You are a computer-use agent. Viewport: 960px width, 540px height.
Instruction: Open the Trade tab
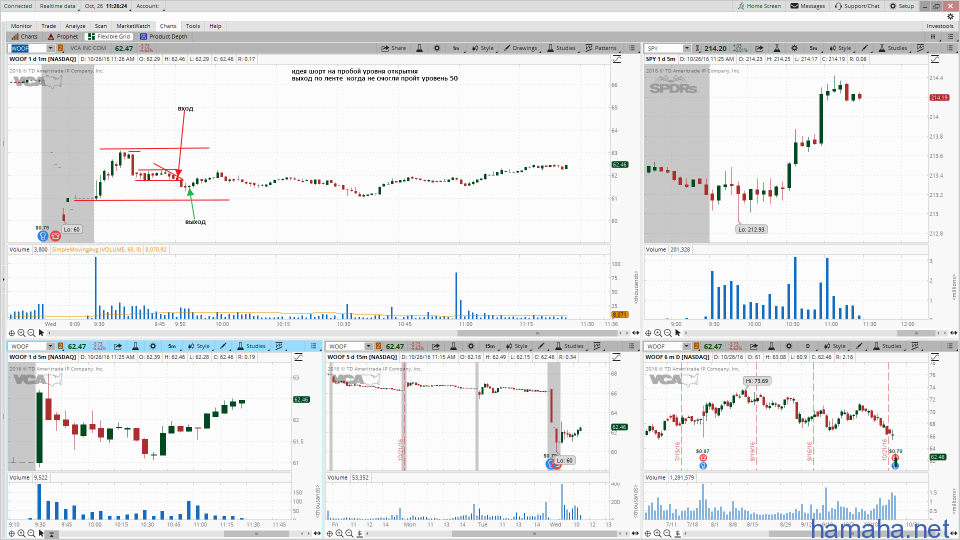48,26
